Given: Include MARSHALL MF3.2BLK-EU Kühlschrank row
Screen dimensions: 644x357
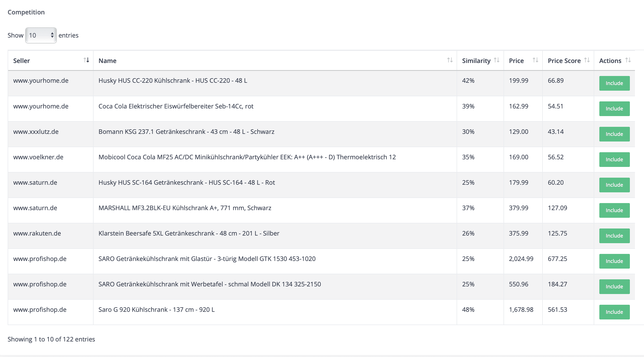Looking at the screenshot, I should click(614, 210).
